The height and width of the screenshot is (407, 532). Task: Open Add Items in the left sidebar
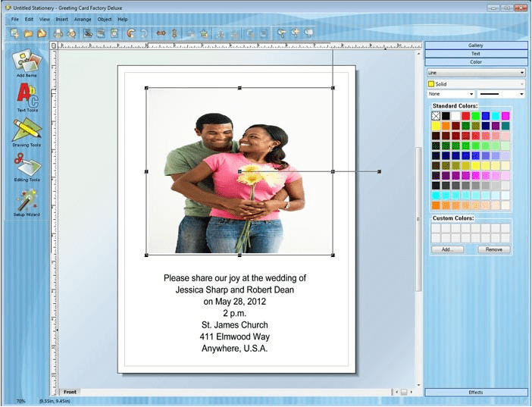(x=27, y=63)
